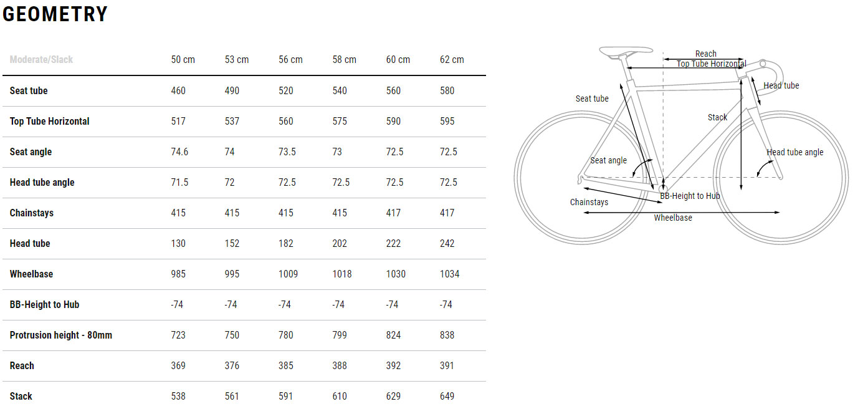The image size is (868, 419).
Task: Click the "Seat tube" row label in table
Action: [x=29, y=90]
